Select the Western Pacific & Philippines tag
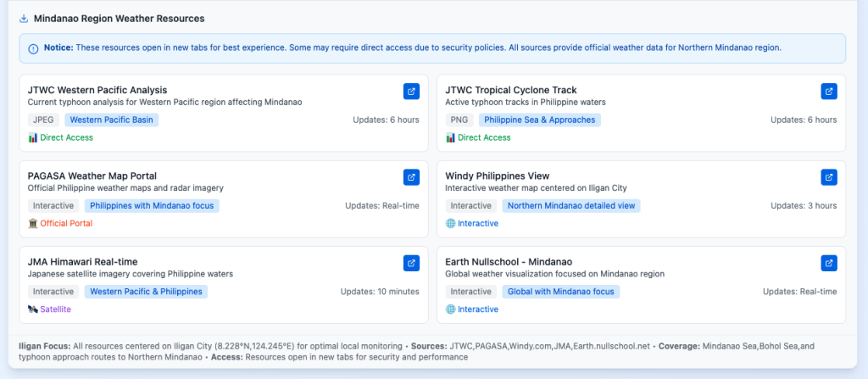Image resolution: width=868 pixels, height=379 pixels. pos(146,292)
